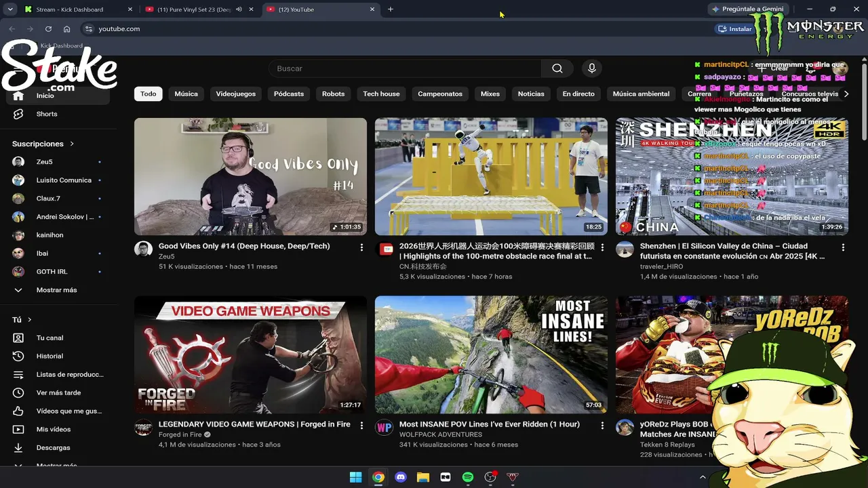Open the browser tab search dropdown
The width and height of the screenshot is (868, 488).
[x=10, y=9]
